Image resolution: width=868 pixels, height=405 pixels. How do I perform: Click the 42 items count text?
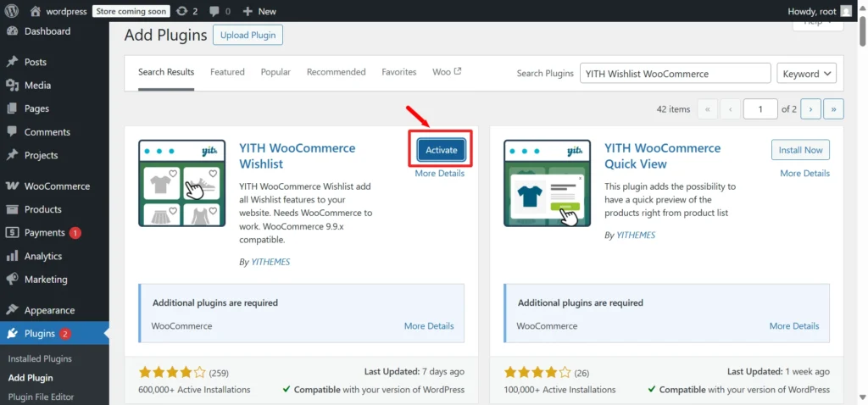pos(673,109)
